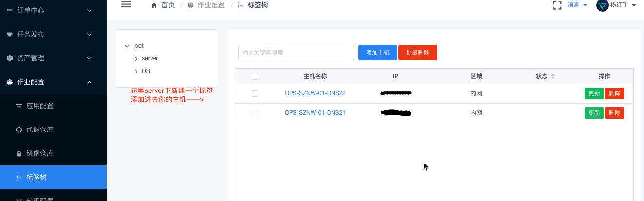The image size is (644, 201).
Task: Go to 首页 breadcrumb link
Action: 168,5
